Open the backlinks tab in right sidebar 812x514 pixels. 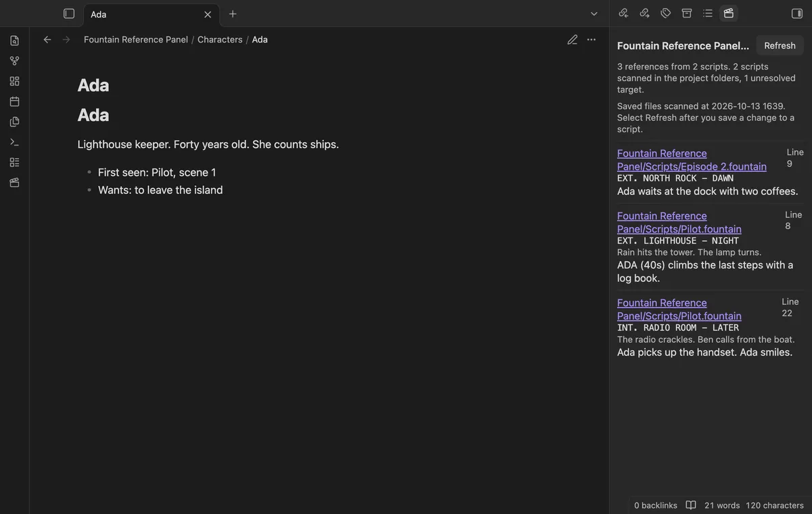point(624,14)
